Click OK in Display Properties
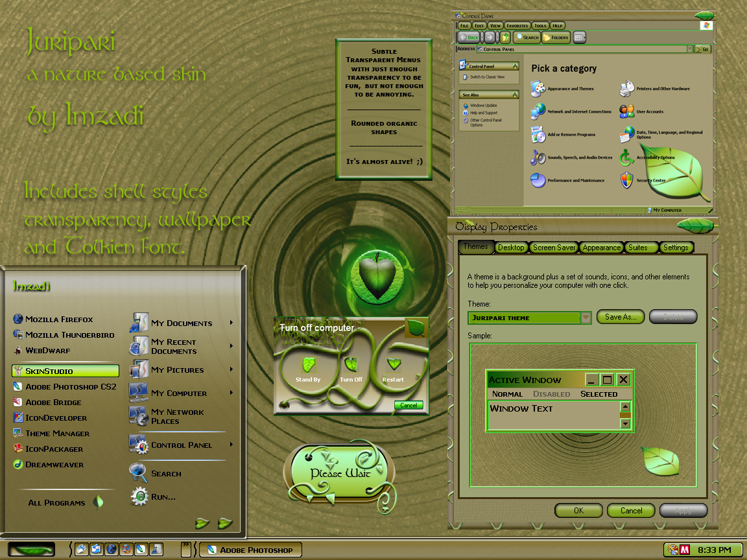This screenshot has height=560, width=747. click(579, 511)
